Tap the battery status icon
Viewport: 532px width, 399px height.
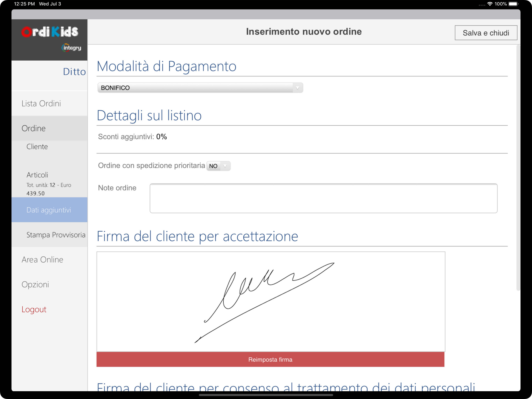[x=514, y=4]
